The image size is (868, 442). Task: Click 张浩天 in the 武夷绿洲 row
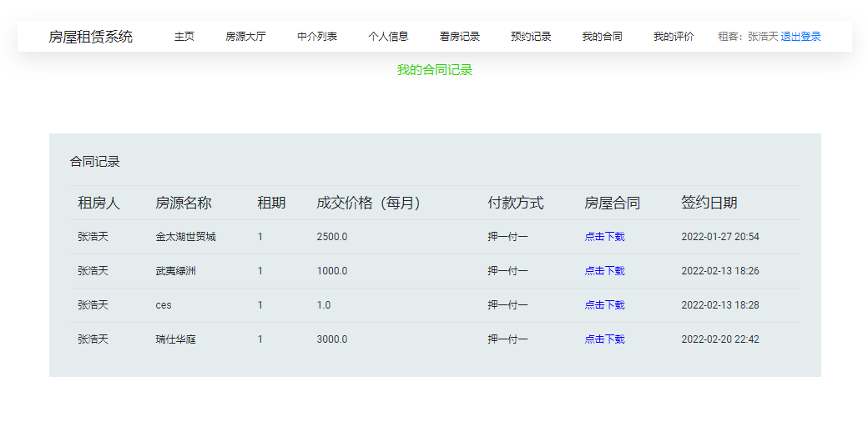pos(93,271)
